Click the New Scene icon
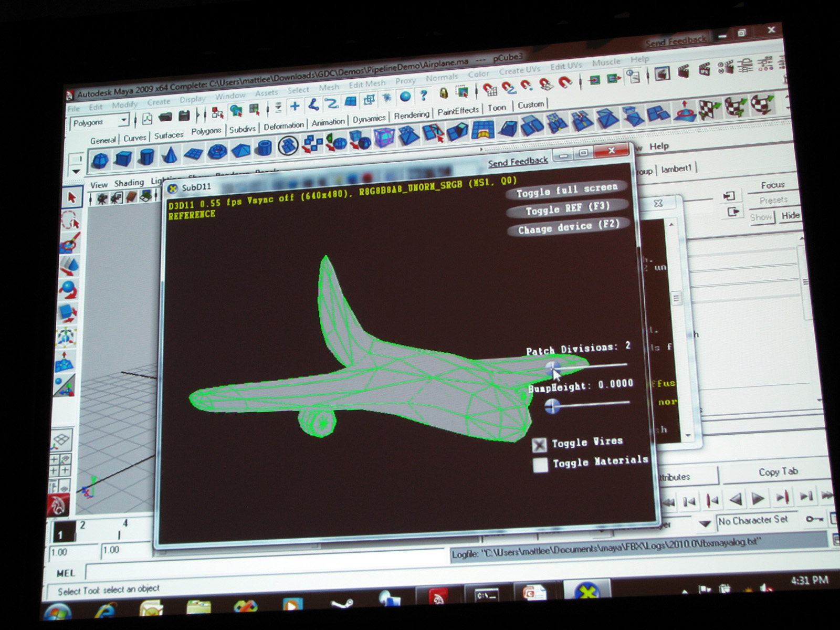Screen dimensions: 840x630 click(147, 119)
